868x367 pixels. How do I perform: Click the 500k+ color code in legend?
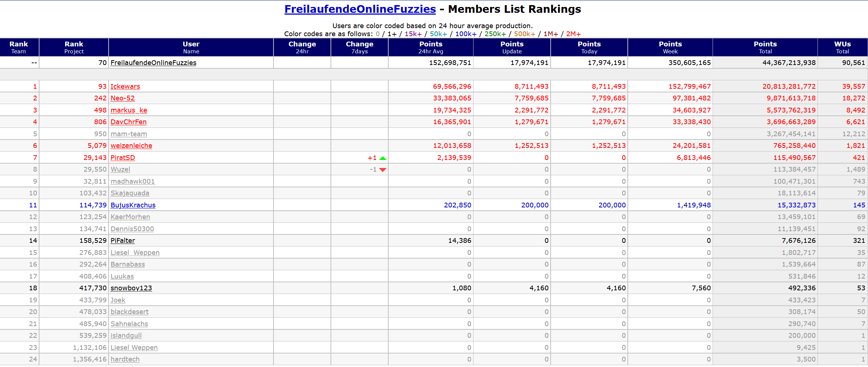[x=525, y=34]
